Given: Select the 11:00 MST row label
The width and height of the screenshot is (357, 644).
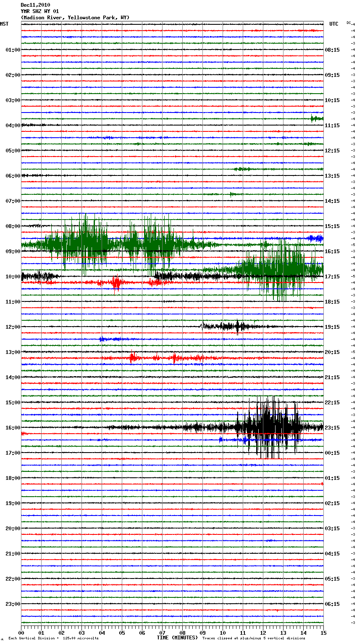Looking at the screenshot, I should [x=13, y=302].
